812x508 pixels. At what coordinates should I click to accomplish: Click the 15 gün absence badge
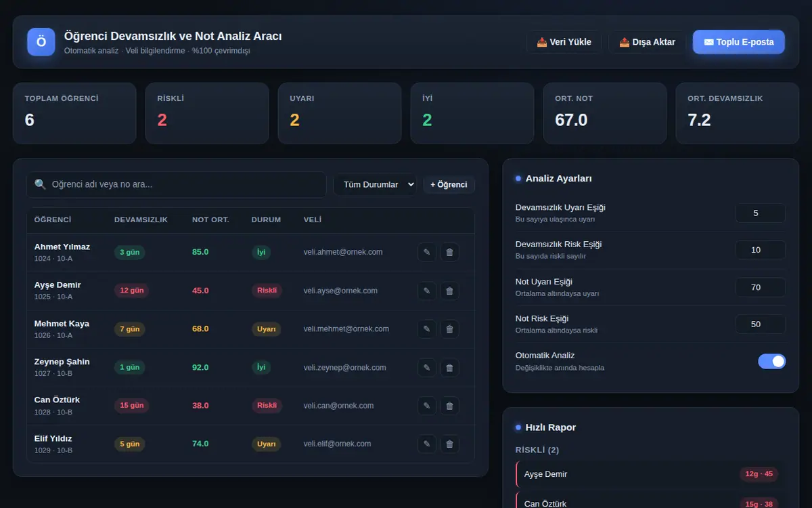pos(131,406)
